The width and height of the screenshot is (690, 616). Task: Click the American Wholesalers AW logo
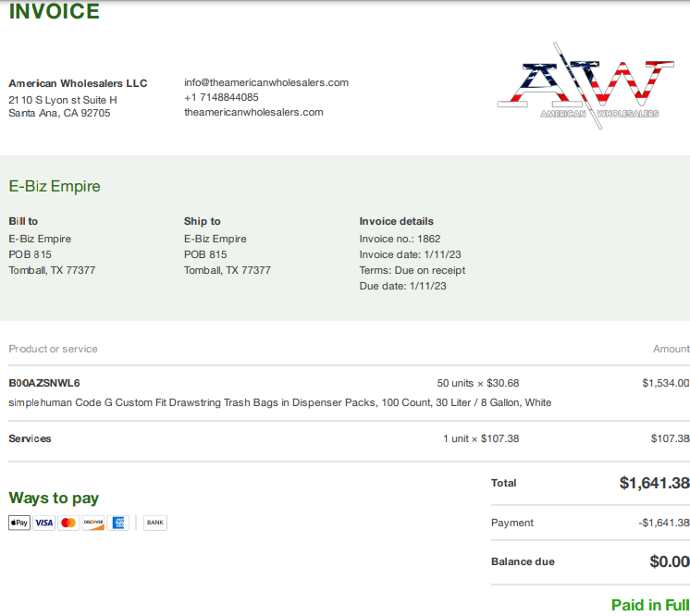click(x=585, y=86)
